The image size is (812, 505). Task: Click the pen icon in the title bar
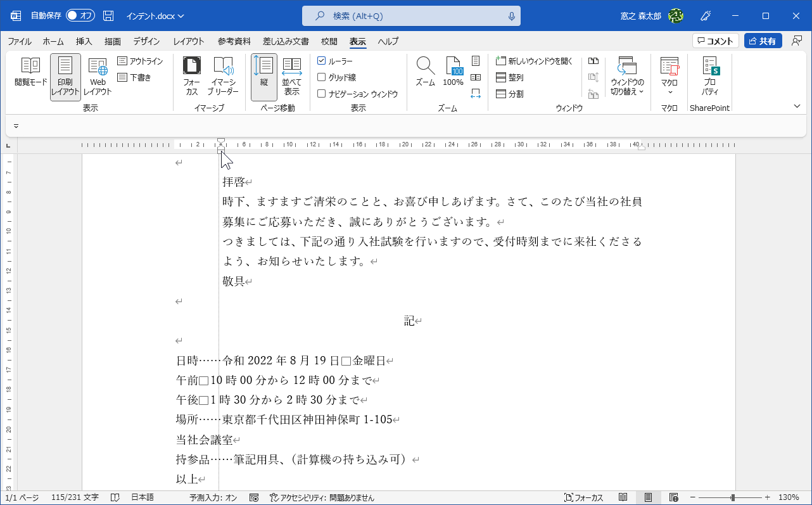pos(706,16)
